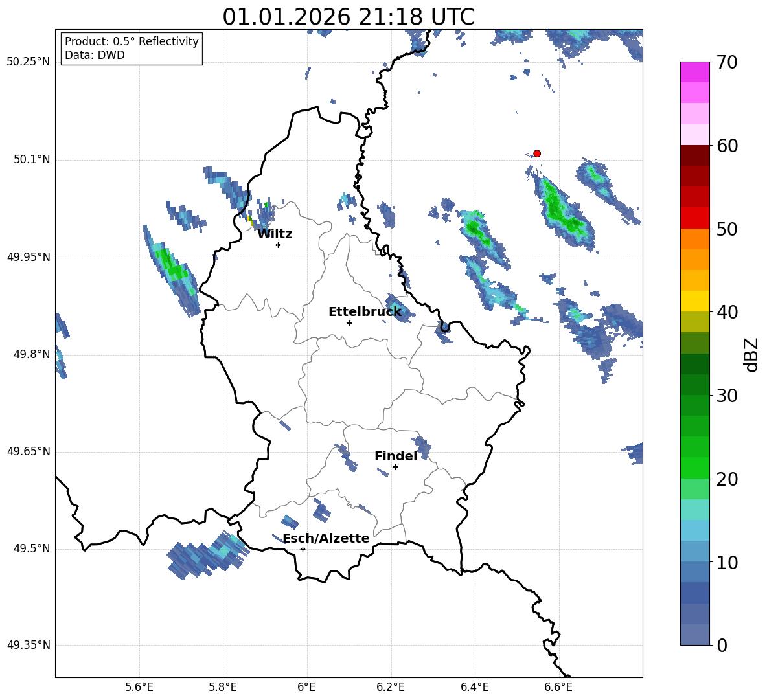This screenshot has height=700, width=767.
Task: Select the Wiltz city label
Action: coord(275,234)
